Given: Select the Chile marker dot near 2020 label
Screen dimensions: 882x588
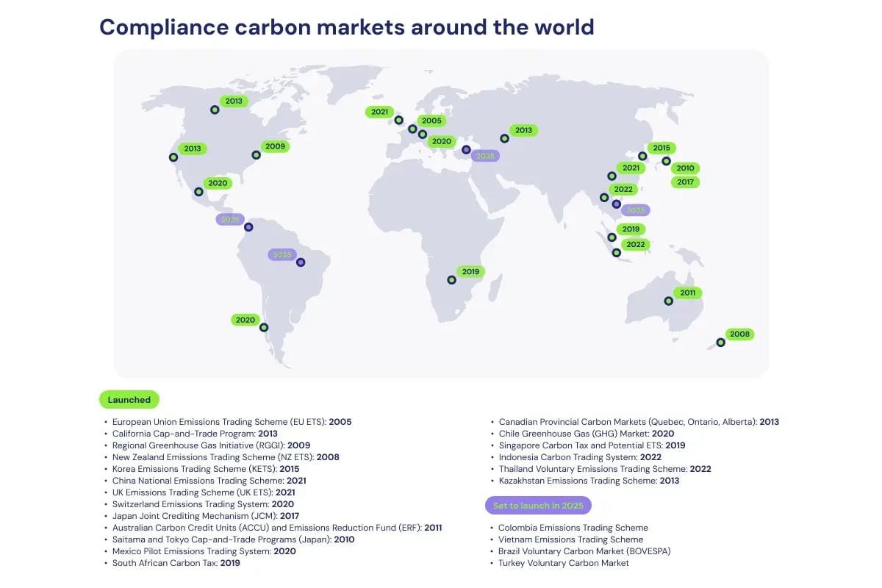Looking at the screenshot, I should [263, 328].
